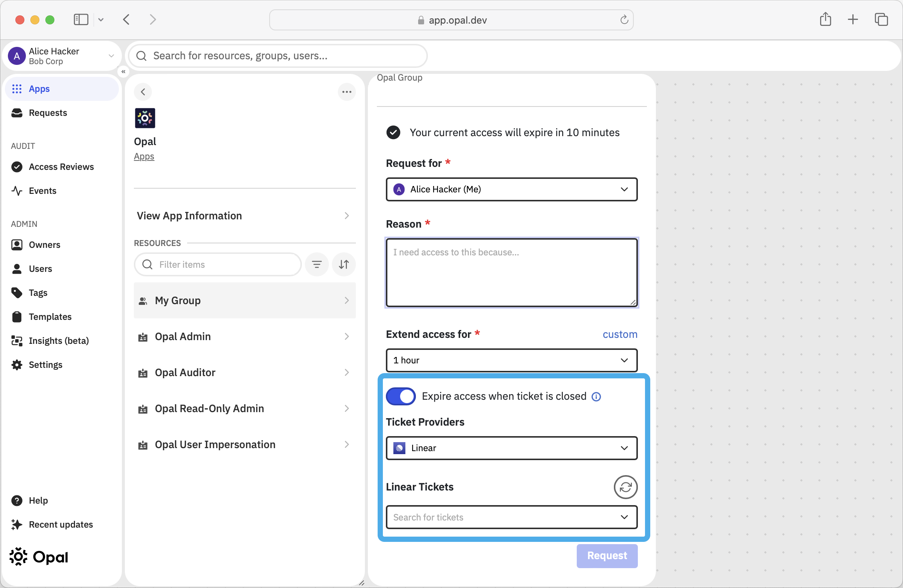Open the three-dots more options menu
The width and height of the screenshot is (903, 588).
point(346,92)
